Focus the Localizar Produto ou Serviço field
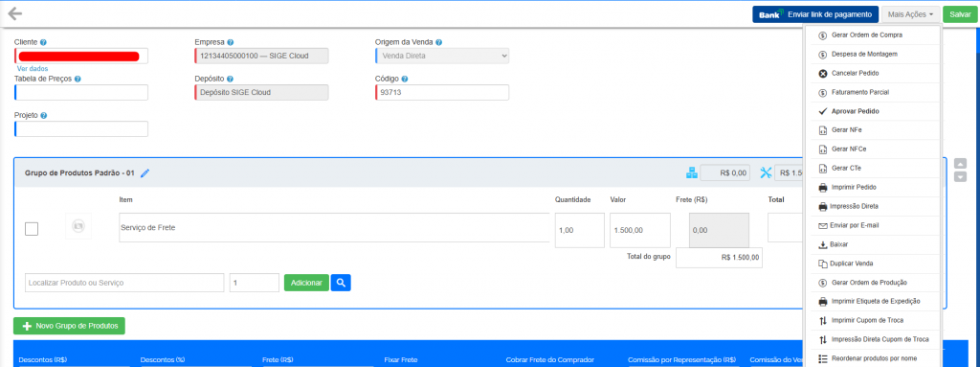Viewport: 980px width, 367px height. [124, 283]
